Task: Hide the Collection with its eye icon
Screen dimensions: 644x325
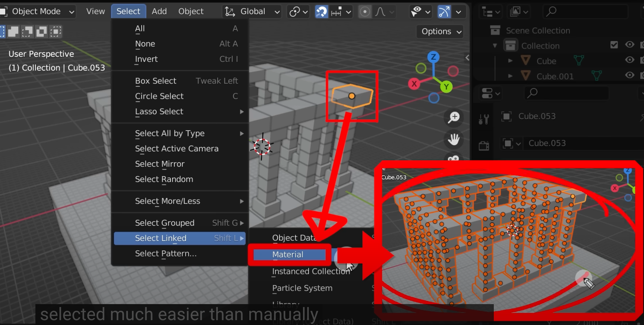Action: [629, 45]
